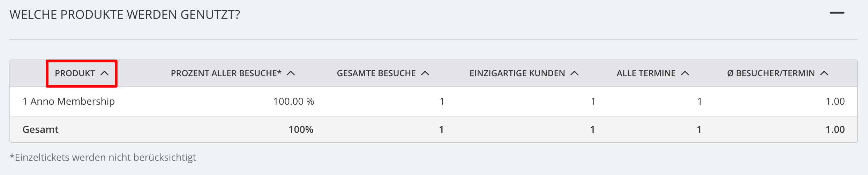
Task: Sort by Einzigartige Kunden column header
Action: click(x=517, y=73)
